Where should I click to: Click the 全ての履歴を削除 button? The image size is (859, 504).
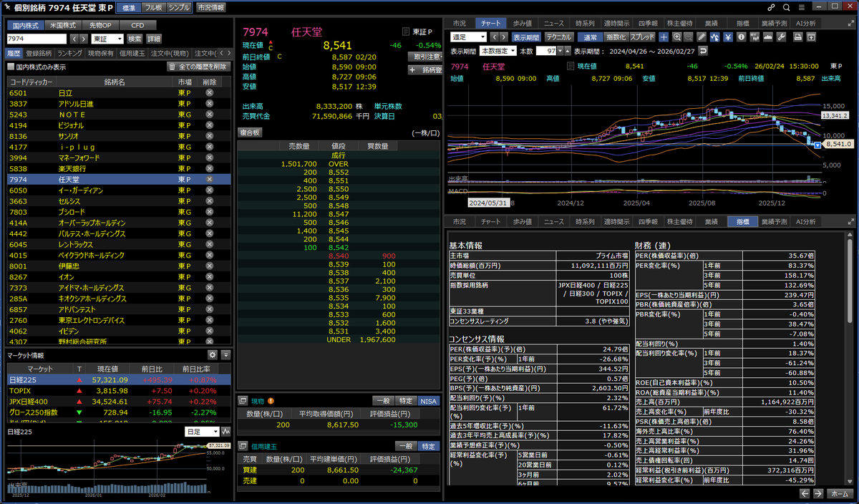click(198, 67)
